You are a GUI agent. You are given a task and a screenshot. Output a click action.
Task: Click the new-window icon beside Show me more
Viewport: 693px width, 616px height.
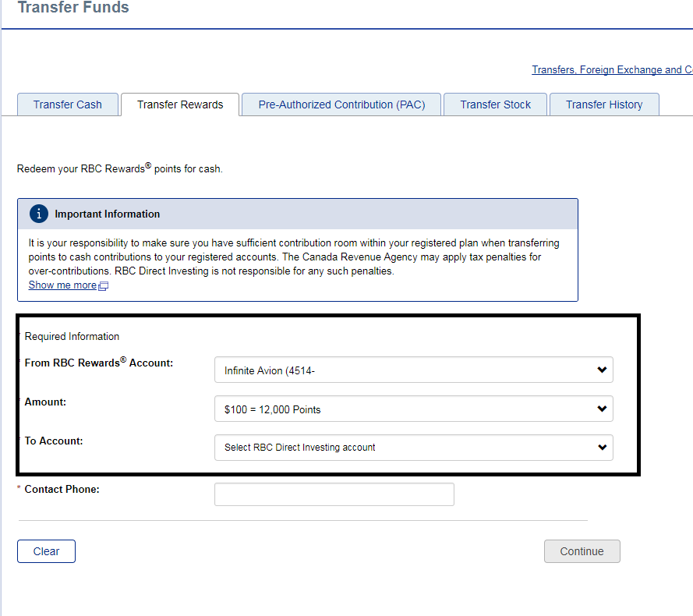103,285
